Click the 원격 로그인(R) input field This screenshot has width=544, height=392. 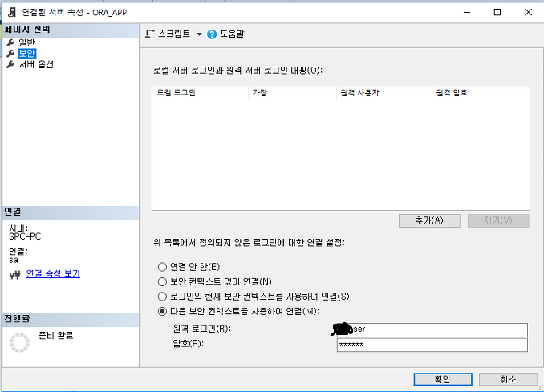pos(432,329)
